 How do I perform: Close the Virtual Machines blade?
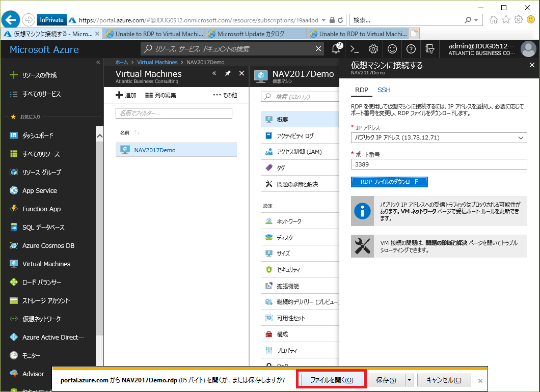(241, 73)
